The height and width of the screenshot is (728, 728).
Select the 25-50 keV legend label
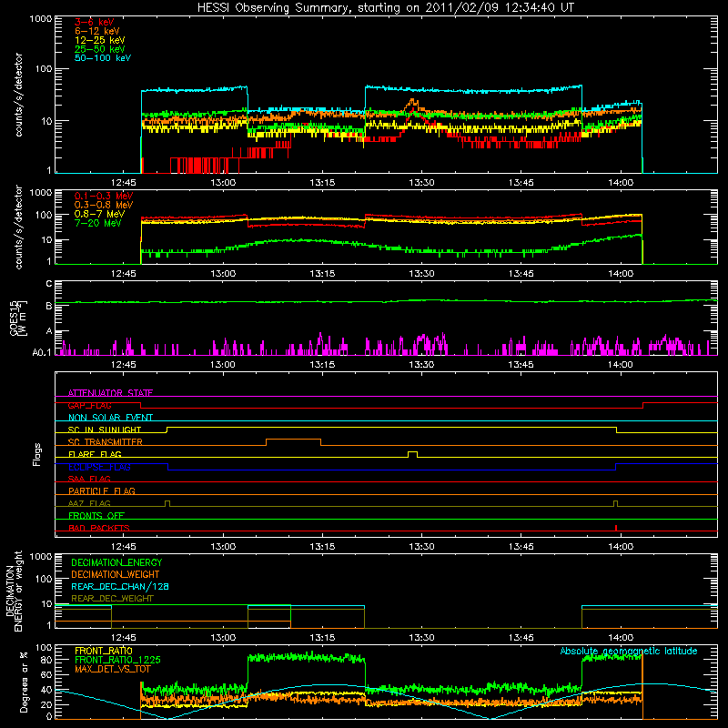click(x=100, y=49)
